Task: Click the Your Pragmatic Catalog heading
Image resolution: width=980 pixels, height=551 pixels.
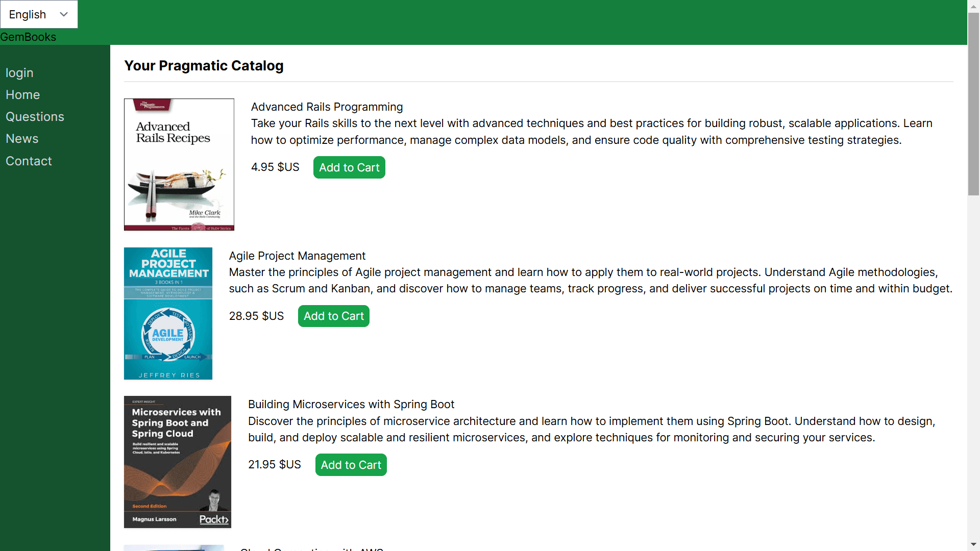Action: (x=204, y=66)
